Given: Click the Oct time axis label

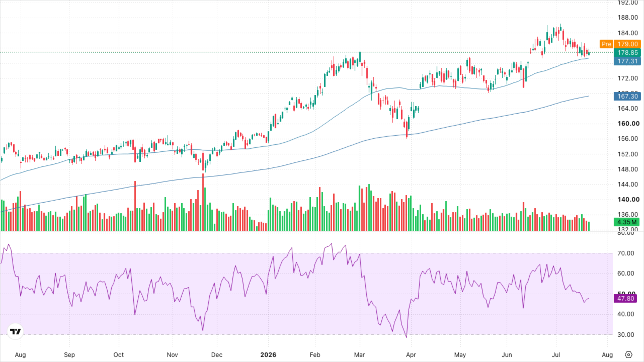Looking at the screenshot, I should click(x=118, y=355).
